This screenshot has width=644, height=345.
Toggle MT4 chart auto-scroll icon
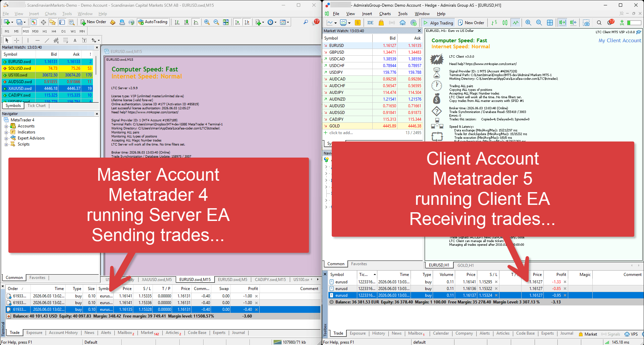coord(237,22)
